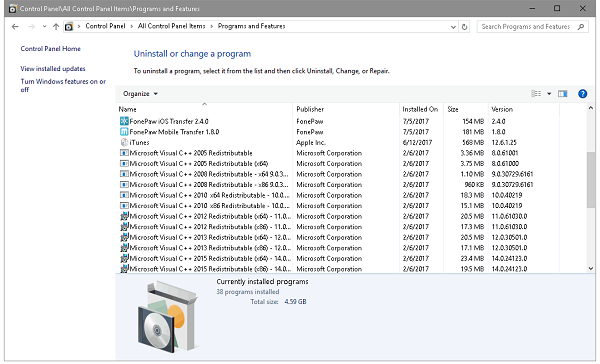Click the installed programs box-and-disc image
Image resolution: width=600 pixels, height=364 pixels.
[168, 317]
